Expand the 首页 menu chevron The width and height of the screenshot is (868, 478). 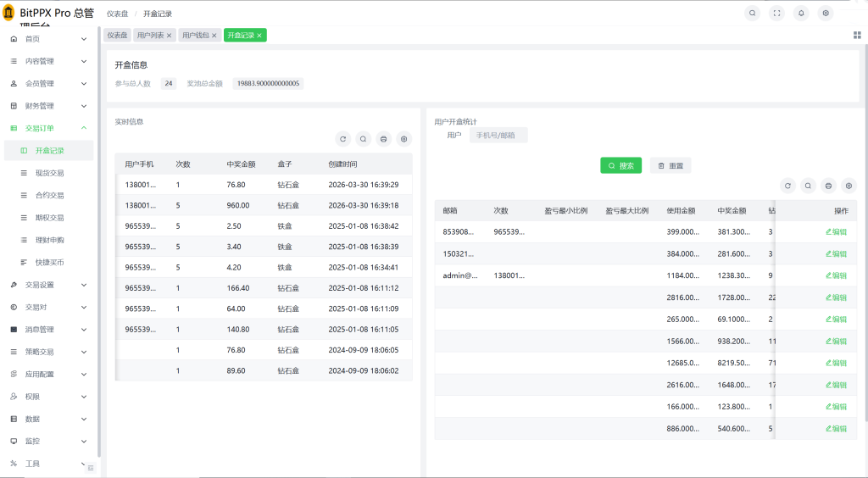tap(84, 39)
